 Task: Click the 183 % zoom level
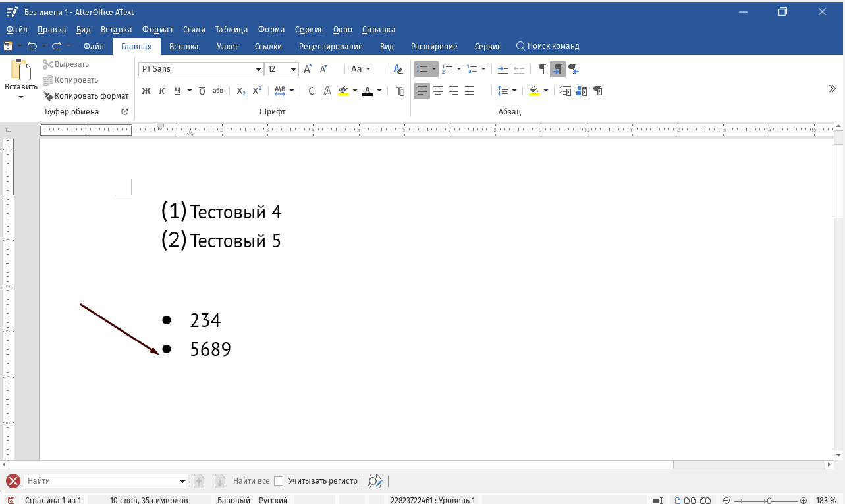(826, 501)
